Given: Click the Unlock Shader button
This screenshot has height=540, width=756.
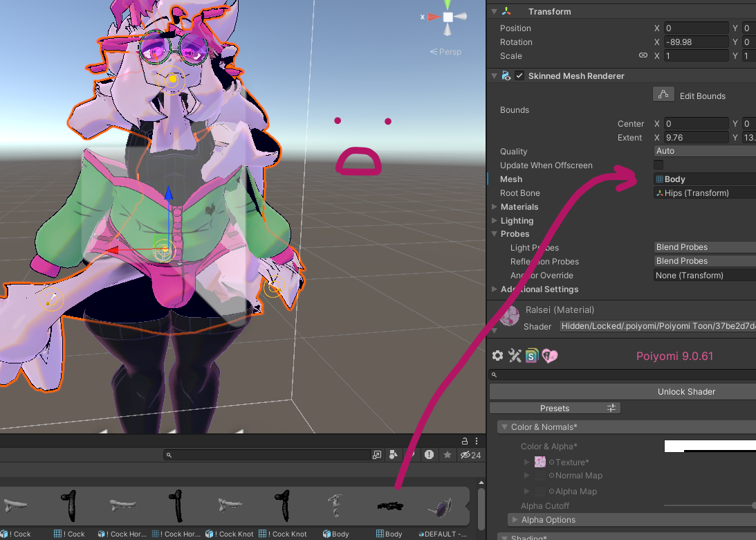Looking at the screenshot, I should [623, 391].
